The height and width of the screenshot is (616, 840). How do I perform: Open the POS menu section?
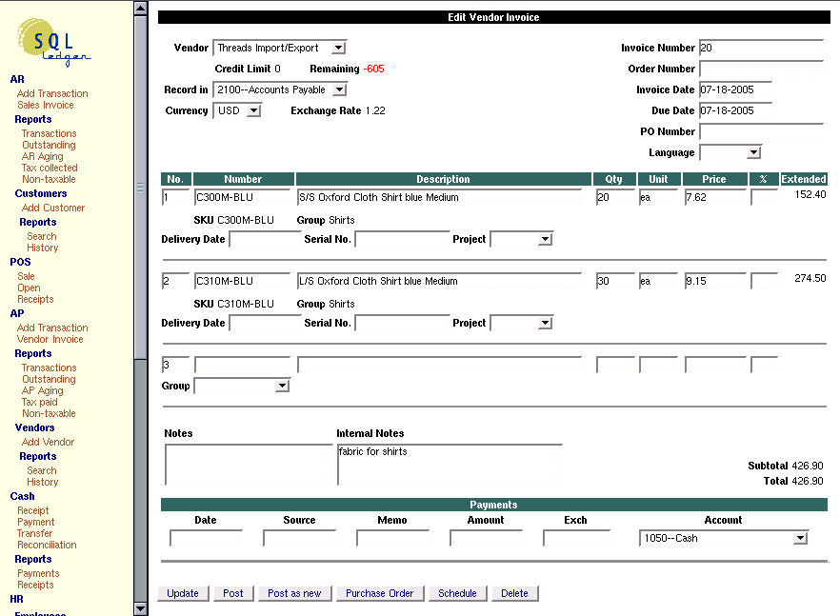tap(20, 262)
